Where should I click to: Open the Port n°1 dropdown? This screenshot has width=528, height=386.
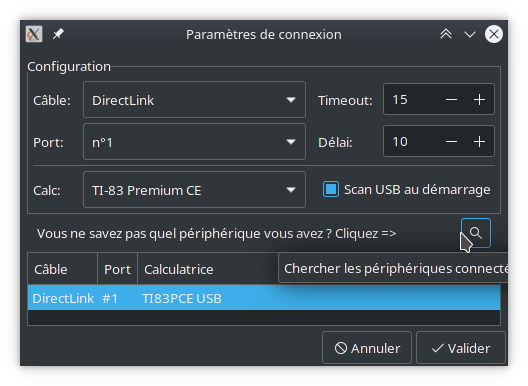[194, 141]
